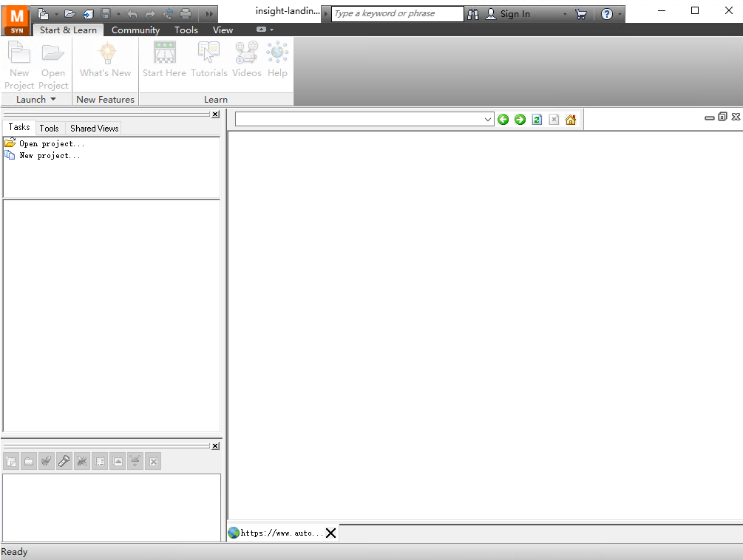The width and height of the screenshot is (743, 560).
Task: Click the Home icon in the browser toolbar
Action: click(570, 119)
